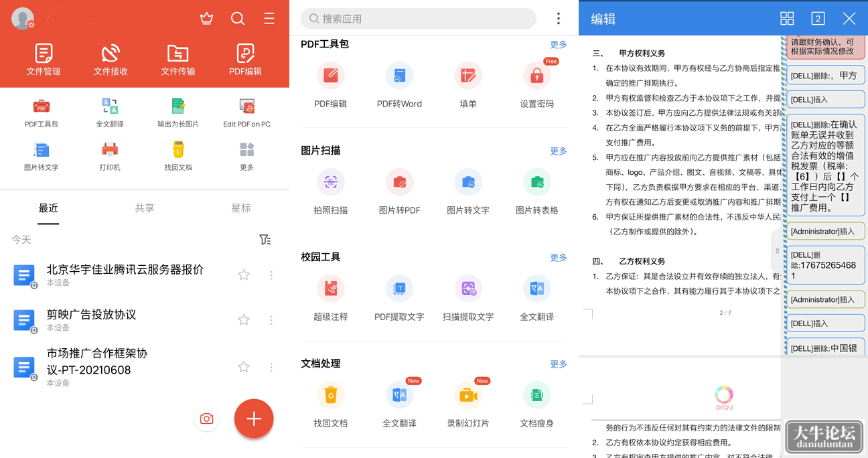Open the hamburger menu in red header

pos(269,19)
